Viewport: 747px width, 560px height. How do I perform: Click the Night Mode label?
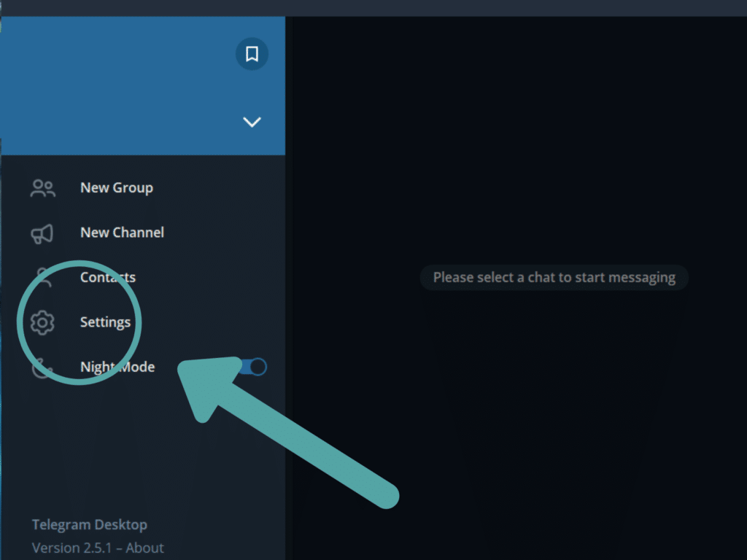pos(117,367)
